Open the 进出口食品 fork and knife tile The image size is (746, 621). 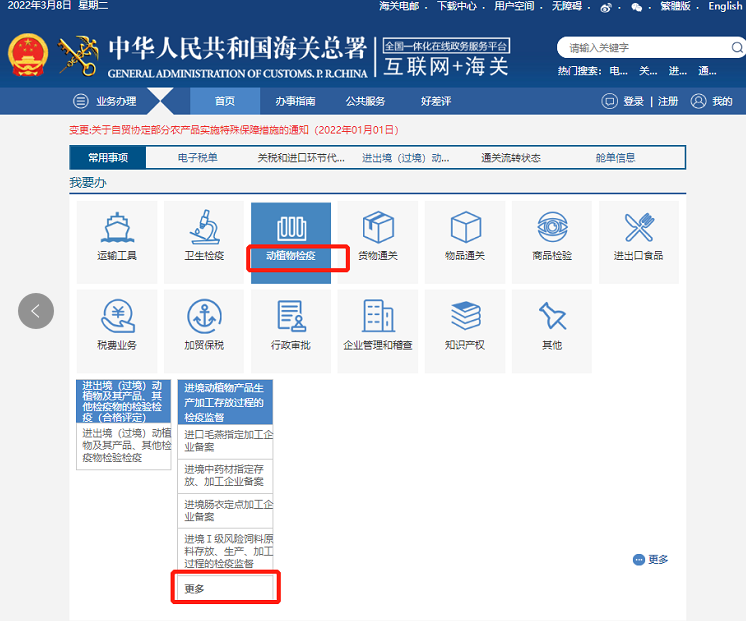638,242
